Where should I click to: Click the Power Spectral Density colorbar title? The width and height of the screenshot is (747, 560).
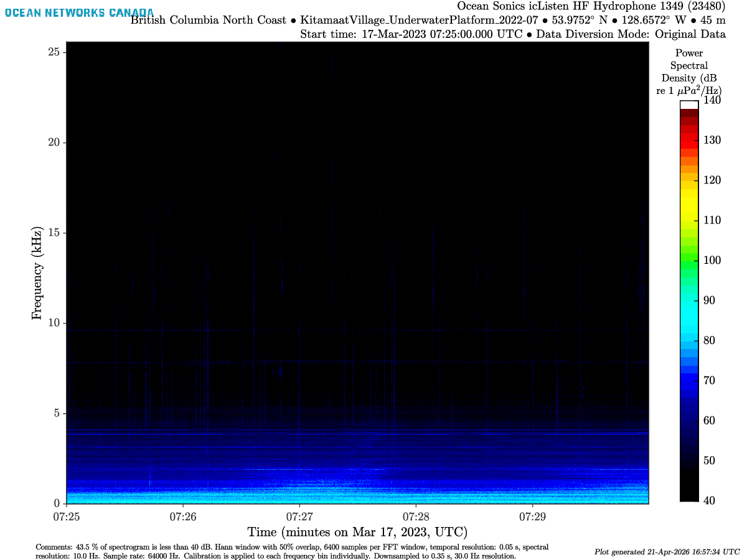[x=688, y=72]
